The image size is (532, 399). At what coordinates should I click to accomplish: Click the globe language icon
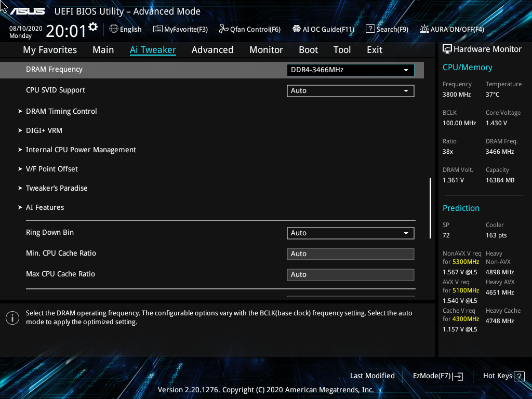114,29
